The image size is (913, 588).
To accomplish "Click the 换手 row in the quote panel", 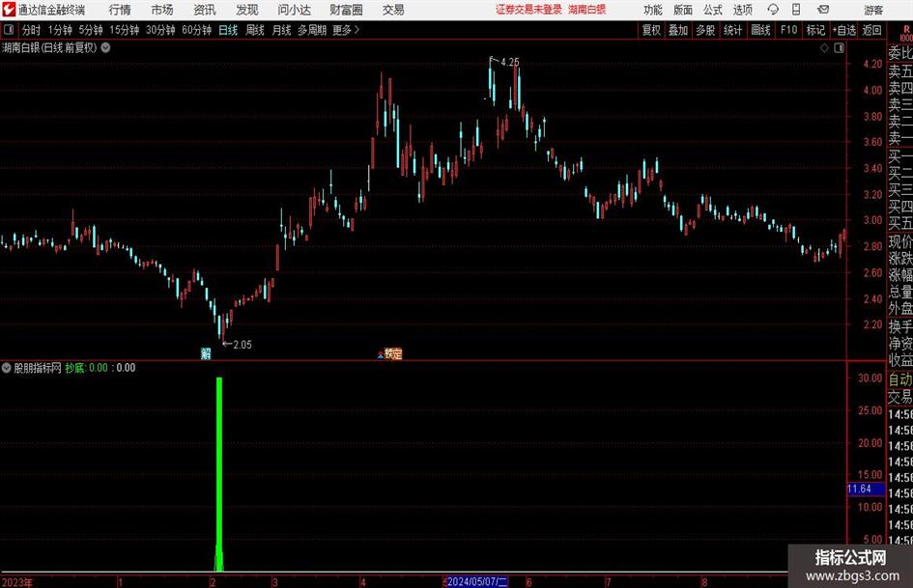I will pyautogui.click(x=900, y=326).
